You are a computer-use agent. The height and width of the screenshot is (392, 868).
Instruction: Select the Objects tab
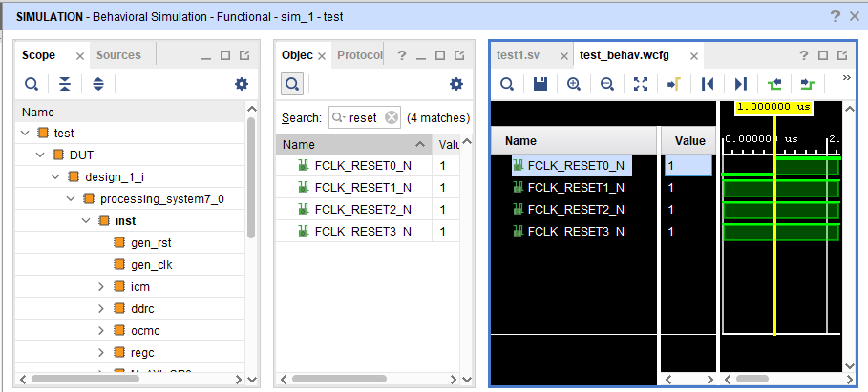click(x=297, y=55)
